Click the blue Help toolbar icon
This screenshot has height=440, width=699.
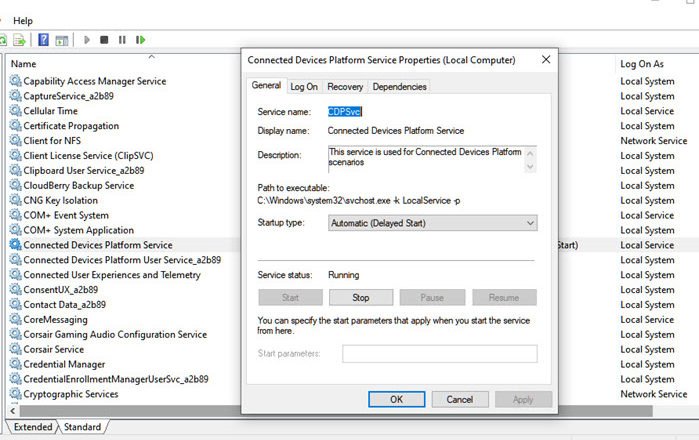pos(44,40)
